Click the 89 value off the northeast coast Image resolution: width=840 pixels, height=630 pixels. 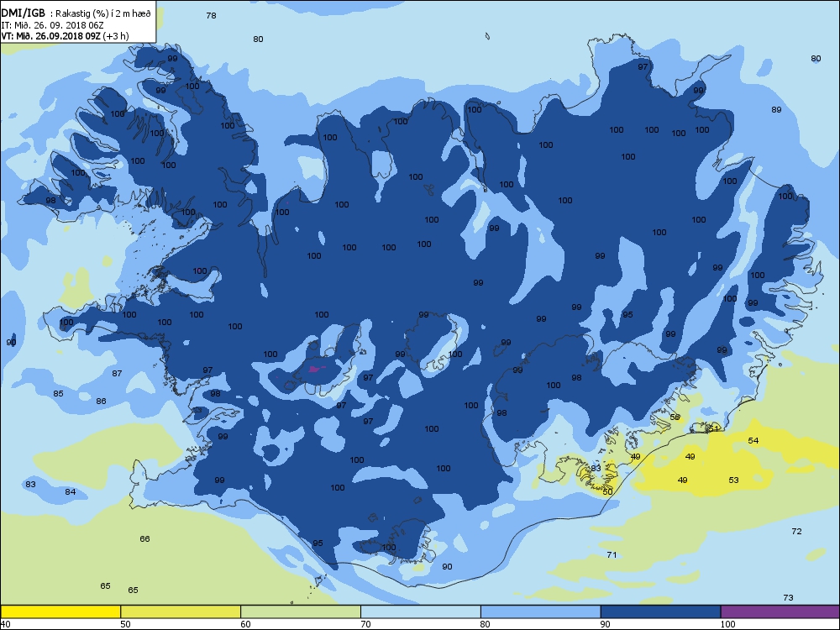pos(776,109)
